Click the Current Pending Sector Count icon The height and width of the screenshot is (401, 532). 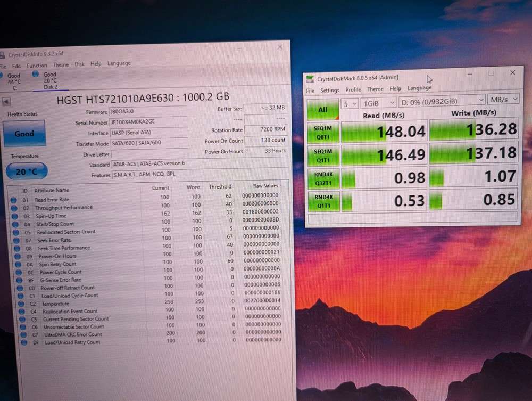(x=22, y=320)
